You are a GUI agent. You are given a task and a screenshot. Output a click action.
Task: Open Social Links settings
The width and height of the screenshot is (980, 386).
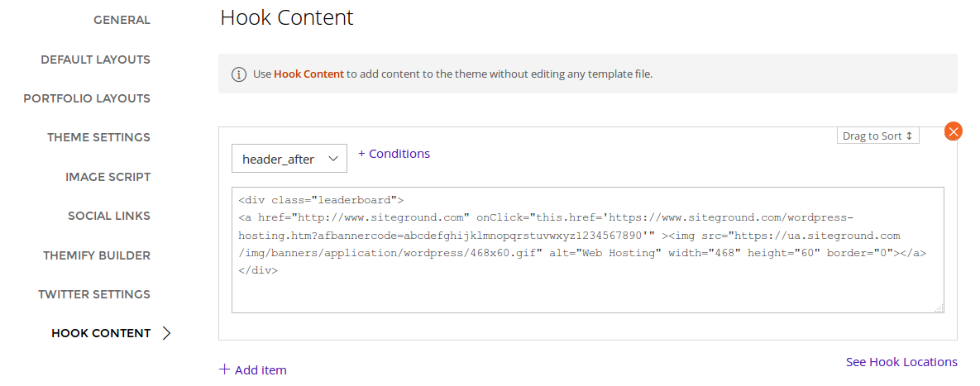109,216
